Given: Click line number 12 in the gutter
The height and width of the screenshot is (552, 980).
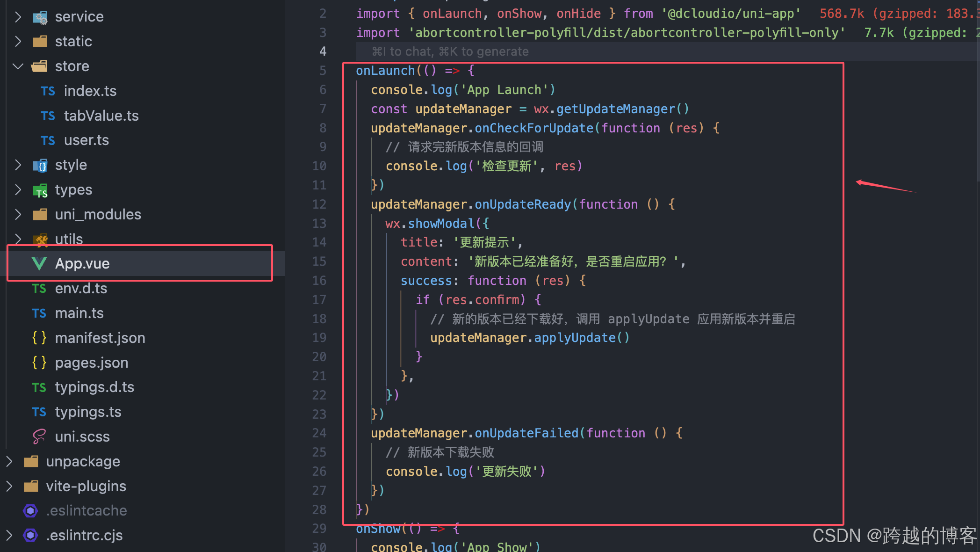Looking at the screenshot, I should 319,204.
